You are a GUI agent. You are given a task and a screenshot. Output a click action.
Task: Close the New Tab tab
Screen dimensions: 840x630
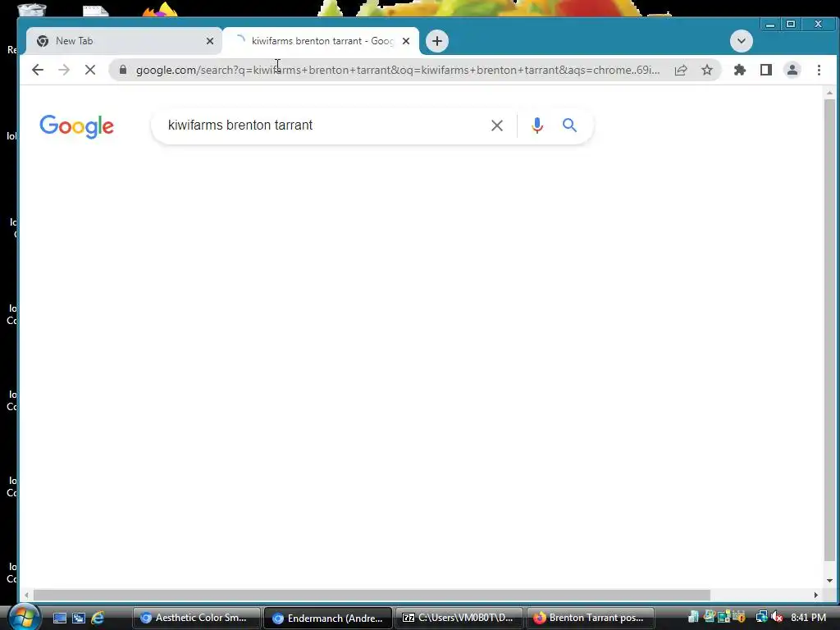point(210,41)
